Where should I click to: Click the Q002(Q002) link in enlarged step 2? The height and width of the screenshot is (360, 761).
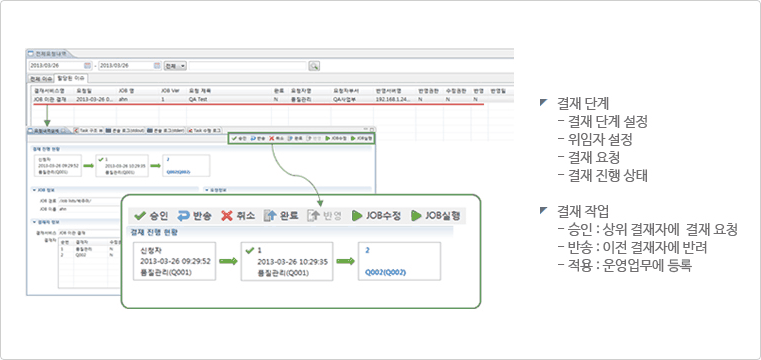pos(384,273)
